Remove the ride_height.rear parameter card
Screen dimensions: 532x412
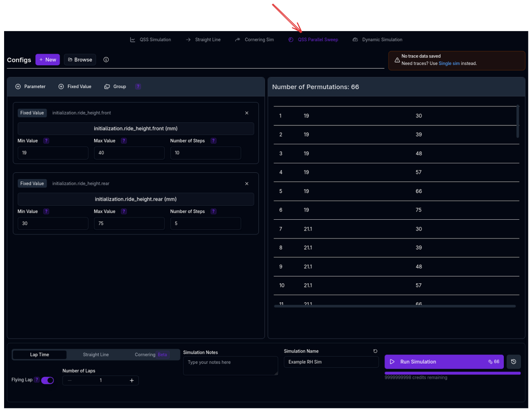247,184
